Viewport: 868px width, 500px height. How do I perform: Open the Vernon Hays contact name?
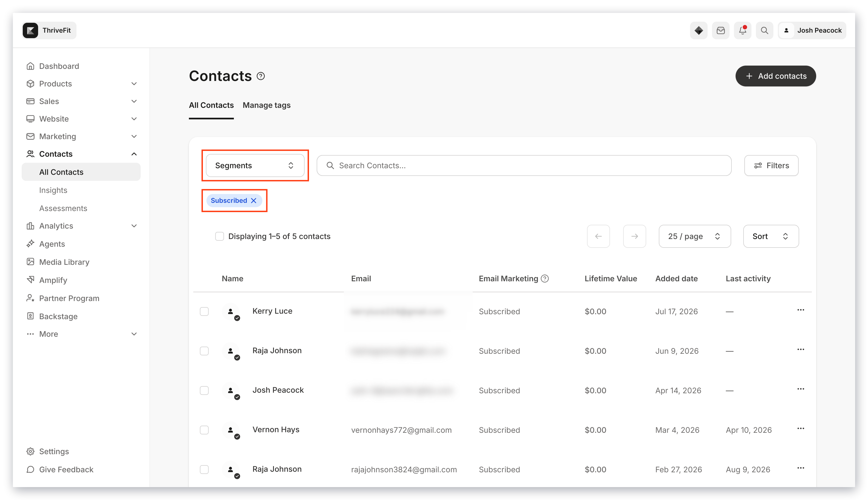click(x=276, y=429)
